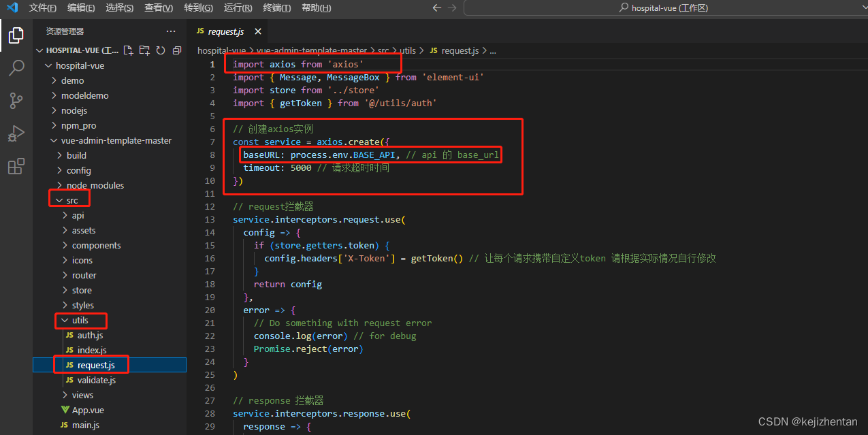Select request.js in the file tree
868x435 pixels.
[x=110, y=365]
